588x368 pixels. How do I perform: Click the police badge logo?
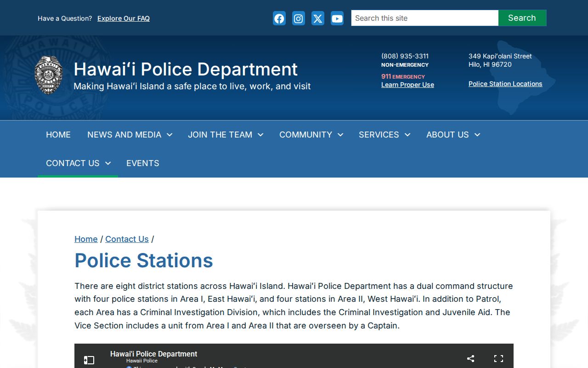click(49, 75)
